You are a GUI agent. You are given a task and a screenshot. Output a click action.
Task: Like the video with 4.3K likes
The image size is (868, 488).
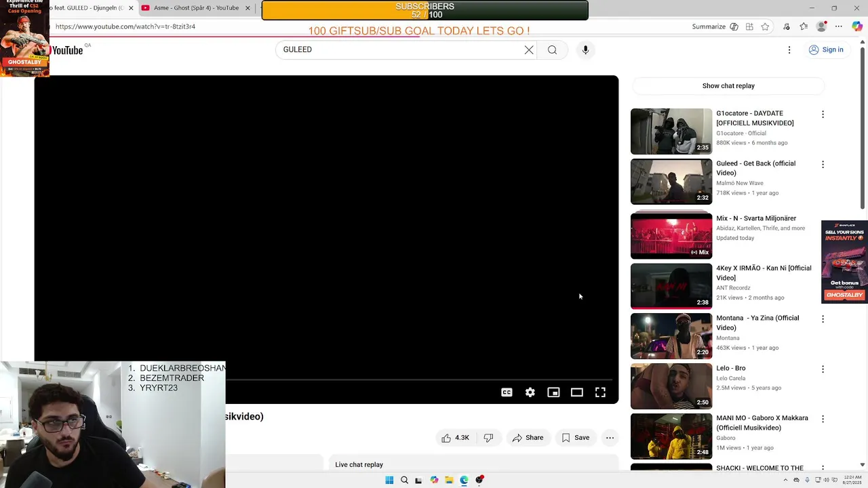click(455, 438)
